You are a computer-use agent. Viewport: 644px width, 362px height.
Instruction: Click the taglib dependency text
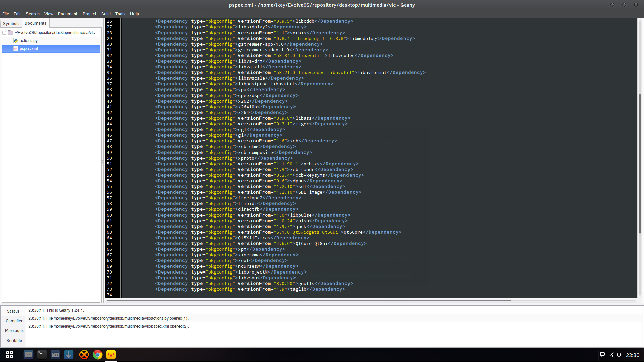[298, 289]
